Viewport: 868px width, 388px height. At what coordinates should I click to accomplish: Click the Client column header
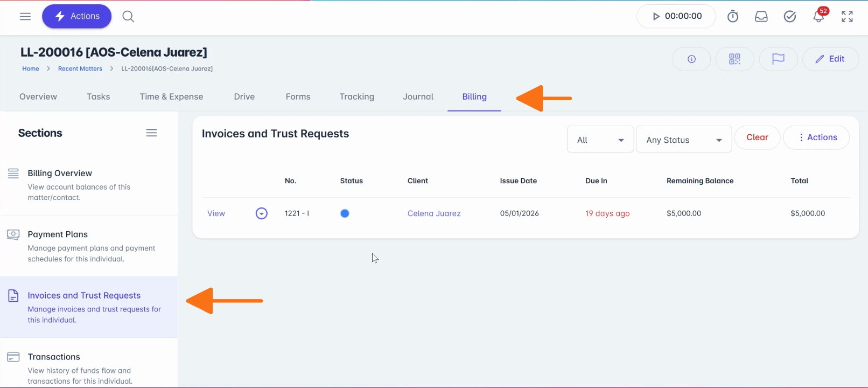click(x=418, y=181)
